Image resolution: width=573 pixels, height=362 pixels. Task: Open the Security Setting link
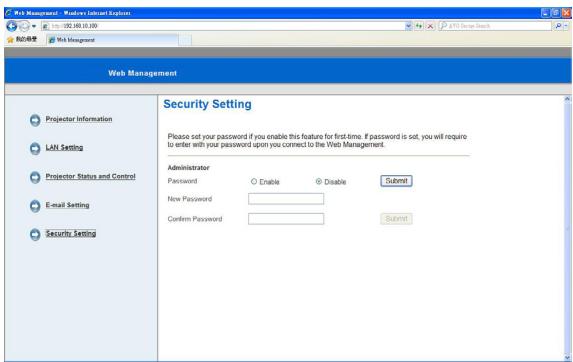click(x=71, y=233)
